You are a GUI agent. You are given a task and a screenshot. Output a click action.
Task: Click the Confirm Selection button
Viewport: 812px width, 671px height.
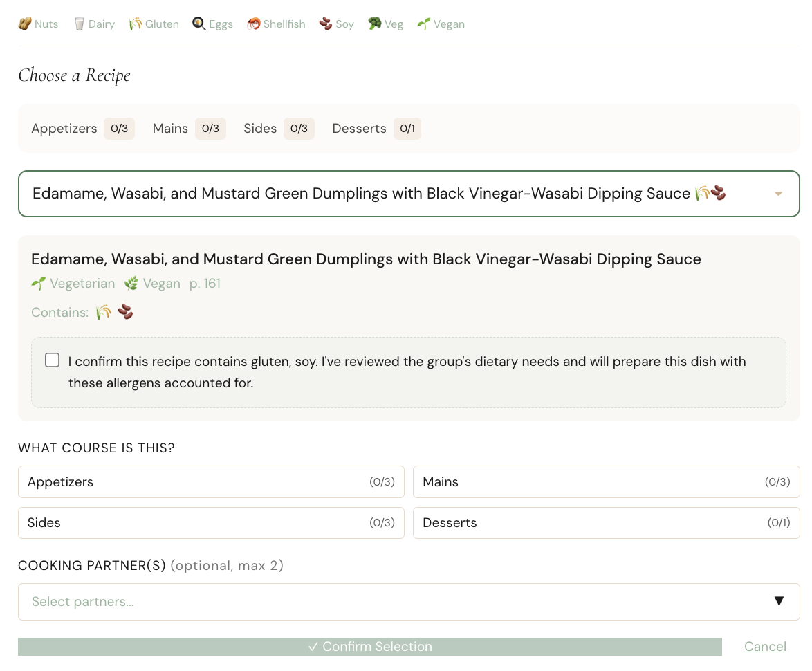(369, 646)
